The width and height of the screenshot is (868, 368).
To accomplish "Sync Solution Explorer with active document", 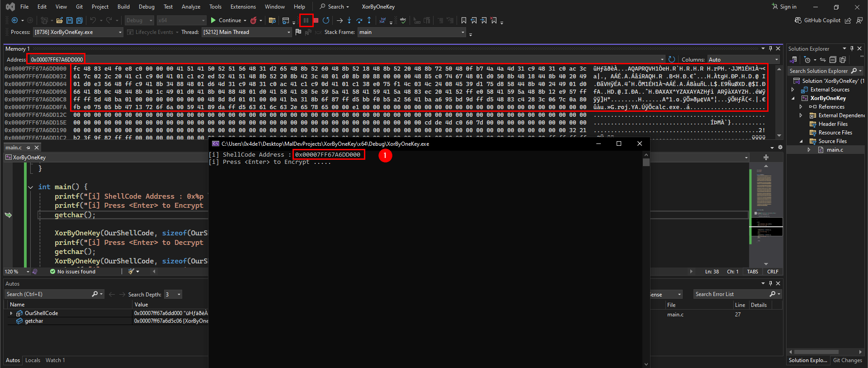I will 823,60.
